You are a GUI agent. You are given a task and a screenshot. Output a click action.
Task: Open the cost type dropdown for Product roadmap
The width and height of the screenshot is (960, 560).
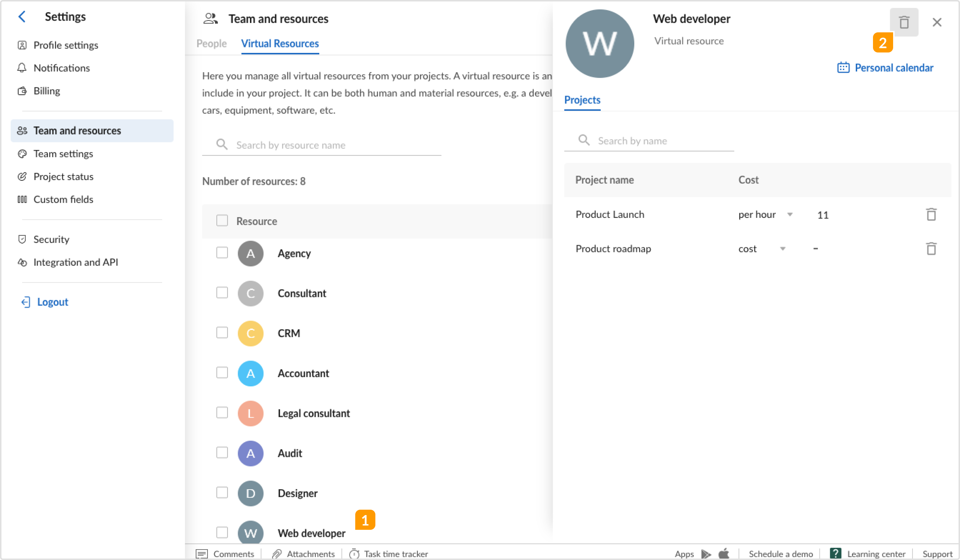click(x=762, y=249)
